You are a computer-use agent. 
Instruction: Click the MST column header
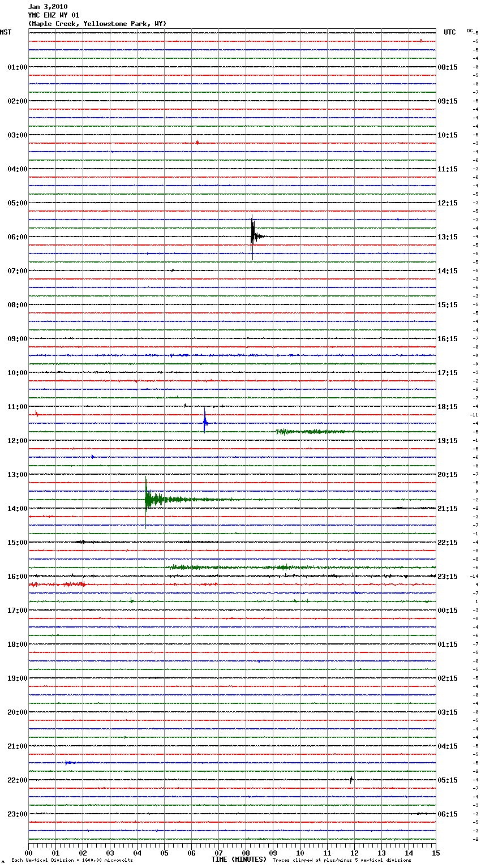pyautogui.click(x=6, y=32)
